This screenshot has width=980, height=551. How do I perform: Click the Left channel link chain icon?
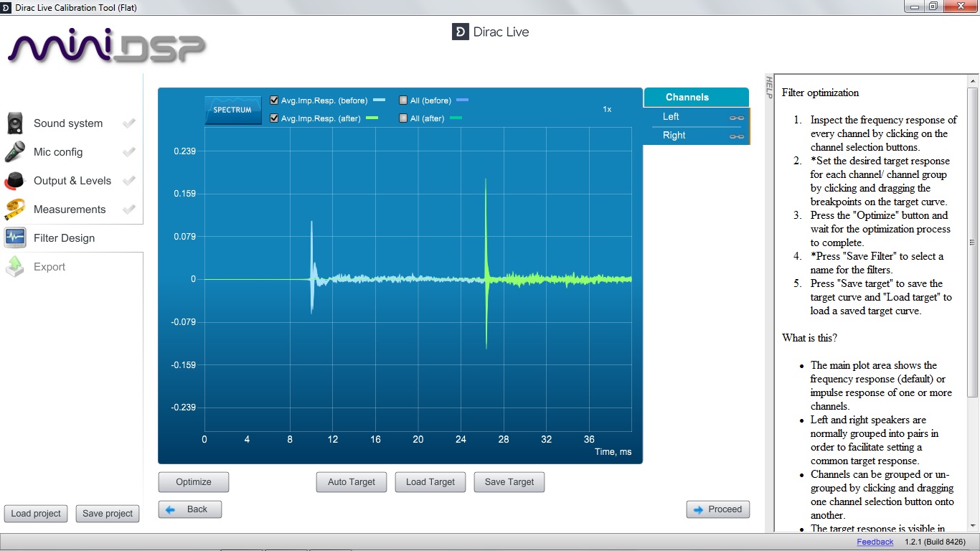tap(736, 117)
